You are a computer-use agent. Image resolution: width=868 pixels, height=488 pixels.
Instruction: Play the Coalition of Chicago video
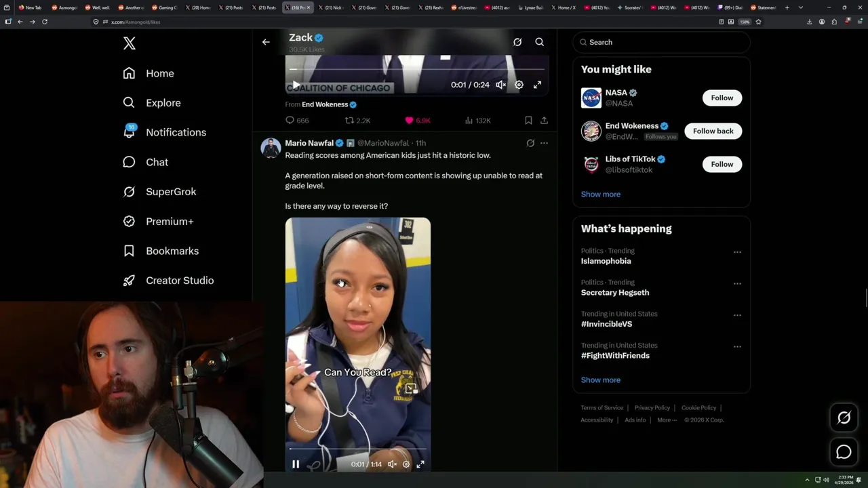pyautogui.click(x=296, y=85)
